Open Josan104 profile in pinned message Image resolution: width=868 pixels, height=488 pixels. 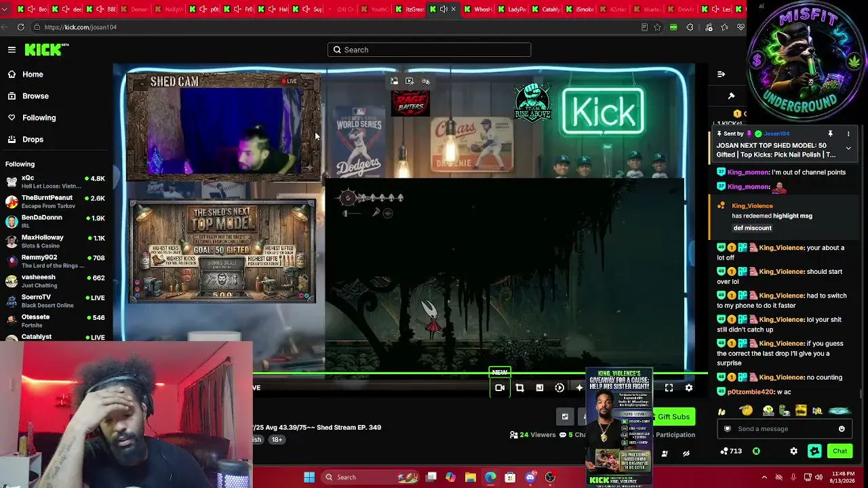point(776,134)
